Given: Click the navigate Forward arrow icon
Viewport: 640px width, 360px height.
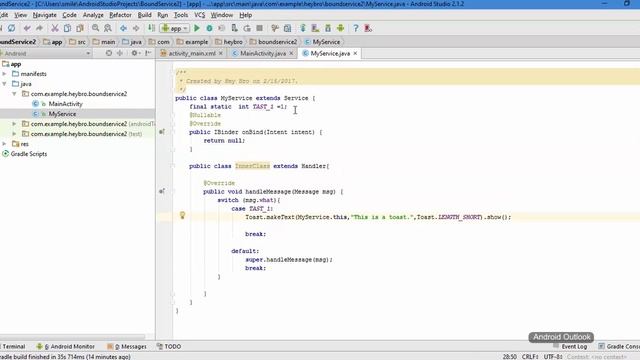Looking at the screenshot, I should [136, 28].
